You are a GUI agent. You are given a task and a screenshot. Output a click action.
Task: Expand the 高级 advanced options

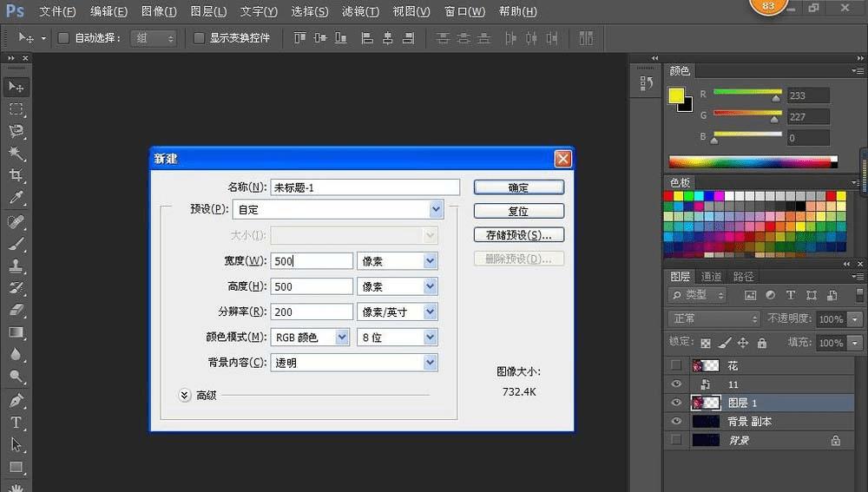[x=184, y=395]
